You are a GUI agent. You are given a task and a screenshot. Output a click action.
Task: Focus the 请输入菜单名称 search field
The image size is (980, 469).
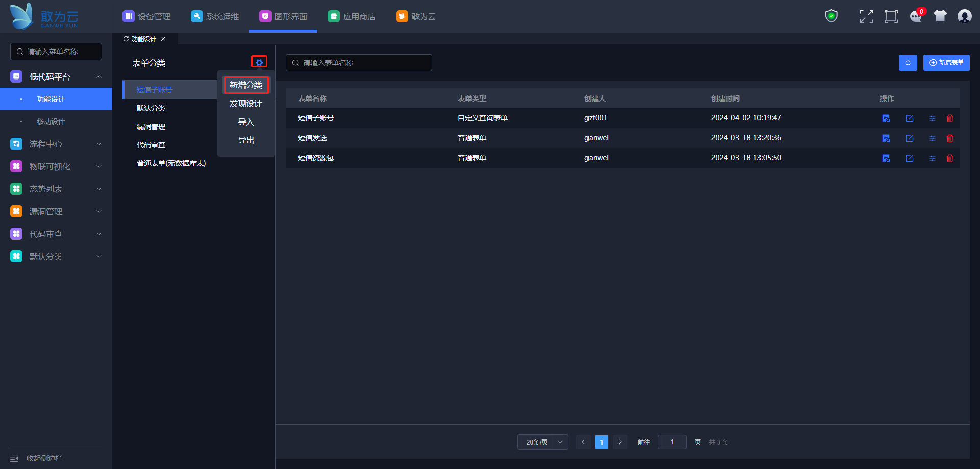[56, 52]
